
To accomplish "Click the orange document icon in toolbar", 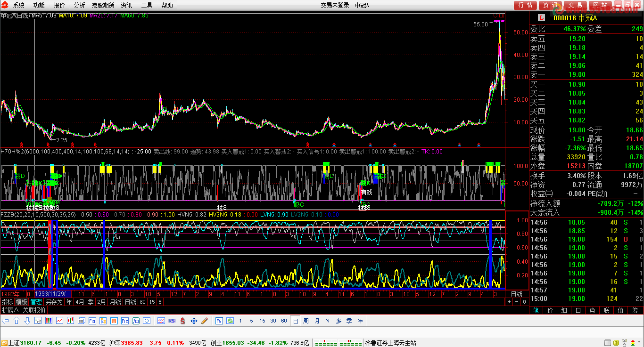I will 114,321.
